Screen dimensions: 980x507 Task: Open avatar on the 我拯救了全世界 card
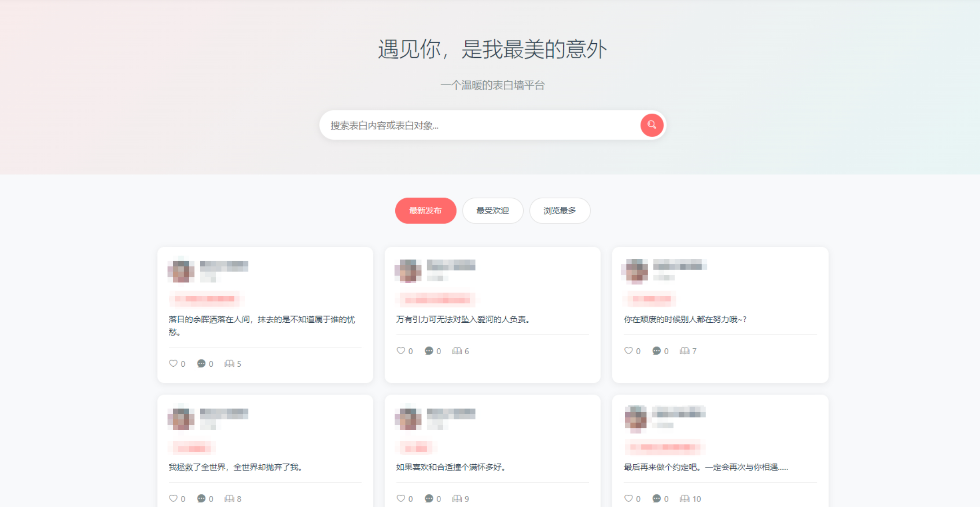pyautogui.click(x=181, y=418)
